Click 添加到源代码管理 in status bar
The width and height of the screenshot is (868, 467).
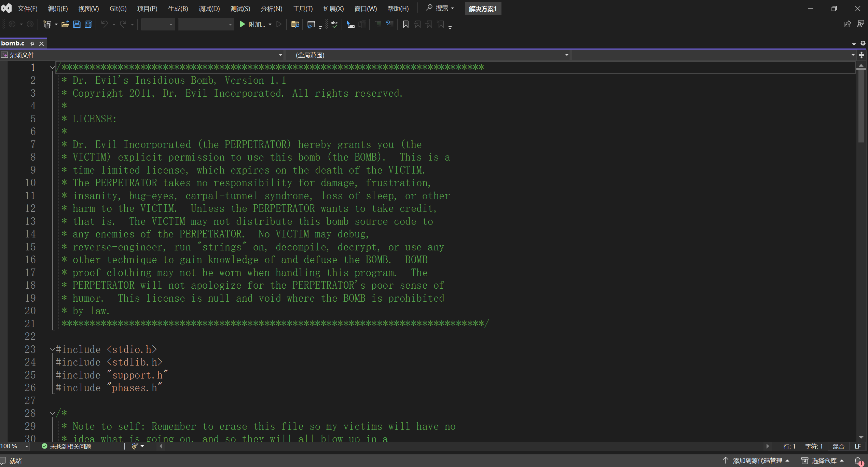[x=757, y=461]
